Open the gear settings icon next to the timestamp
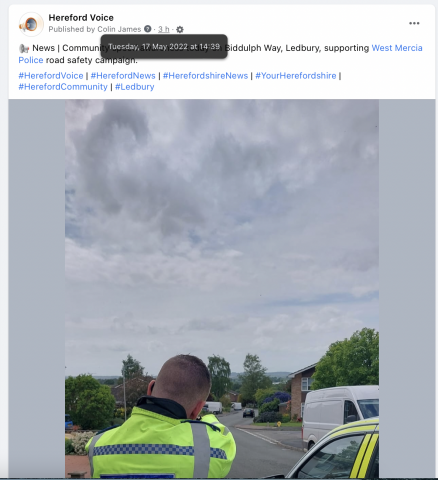438x480 pixels. coord(180,29)
